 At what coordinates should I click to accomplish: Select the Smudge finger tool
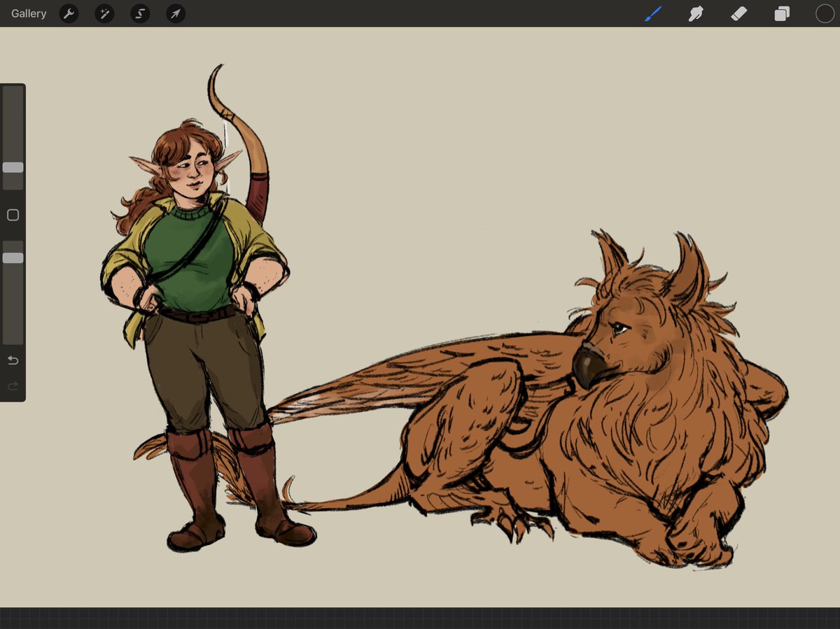(x=696, y=13)
